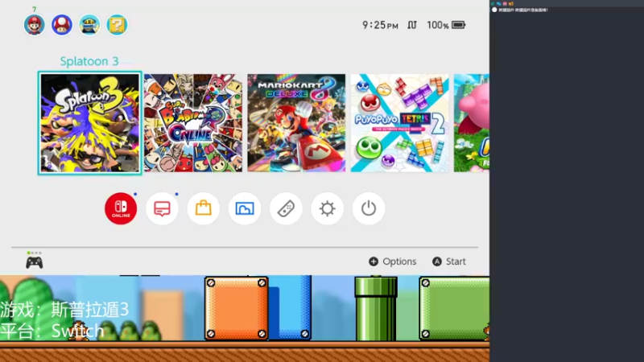Viewport: 644px width, 362px height.
Task: Click the plus Options button
Action: (393, 261)
